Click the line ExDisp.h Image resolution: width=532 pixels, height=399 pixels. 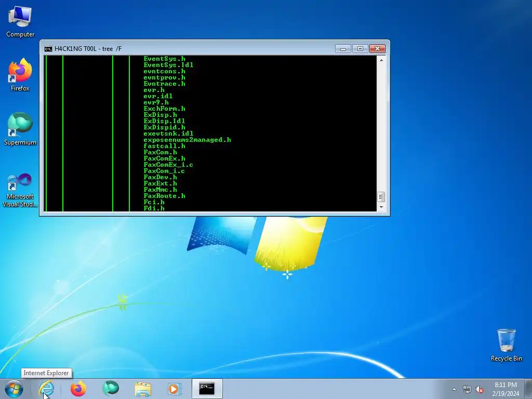[x=160, y=115]
